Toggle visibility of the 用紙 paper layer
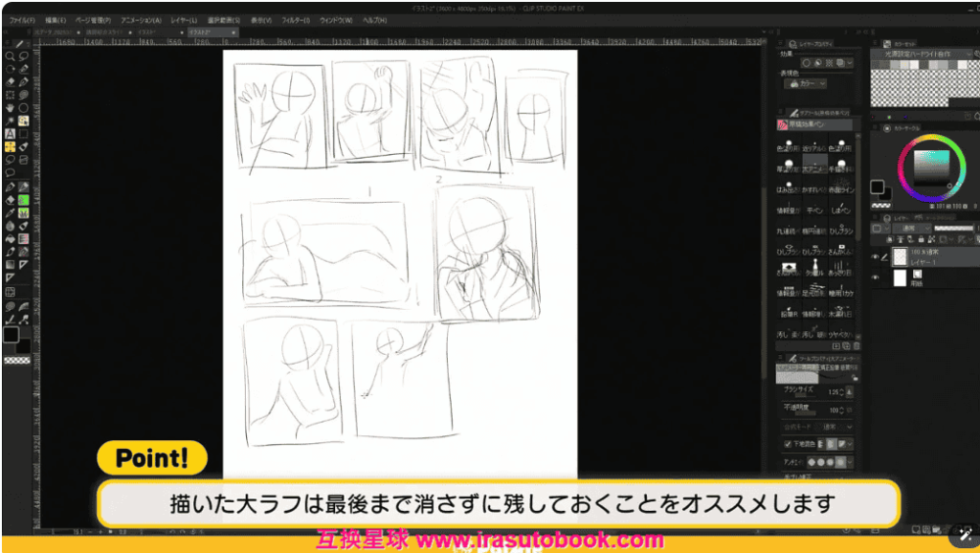This screenshot has height=553, width=980. coord(875,277)
